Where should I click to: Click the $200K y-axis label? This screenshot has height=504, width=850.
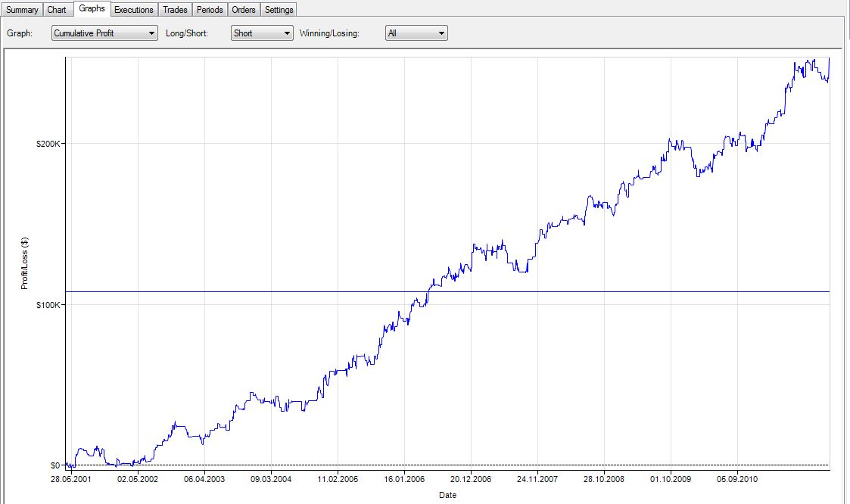coord(49,144)
